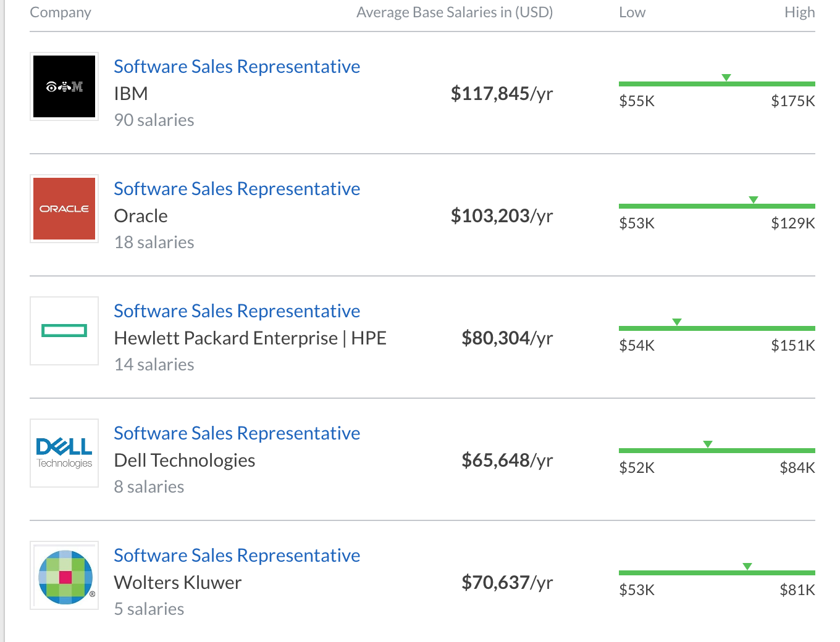Click the Oracle 18 salaries text

(154, 242)
